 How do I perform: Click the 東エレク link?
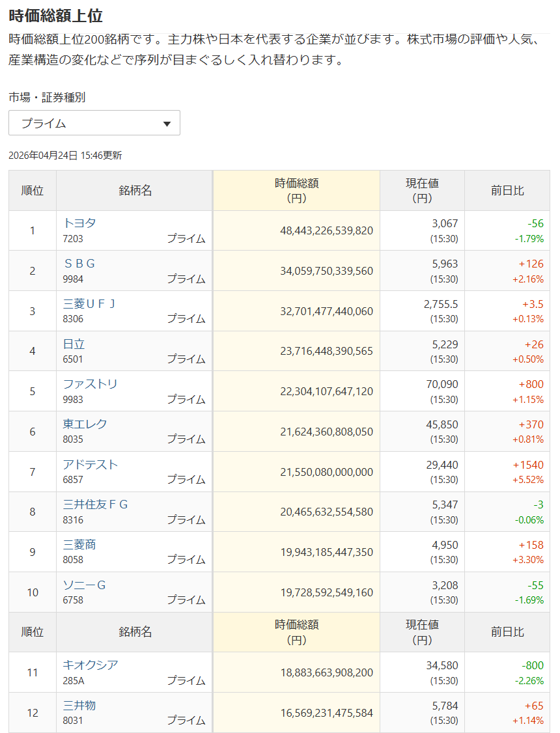point(85,424)
